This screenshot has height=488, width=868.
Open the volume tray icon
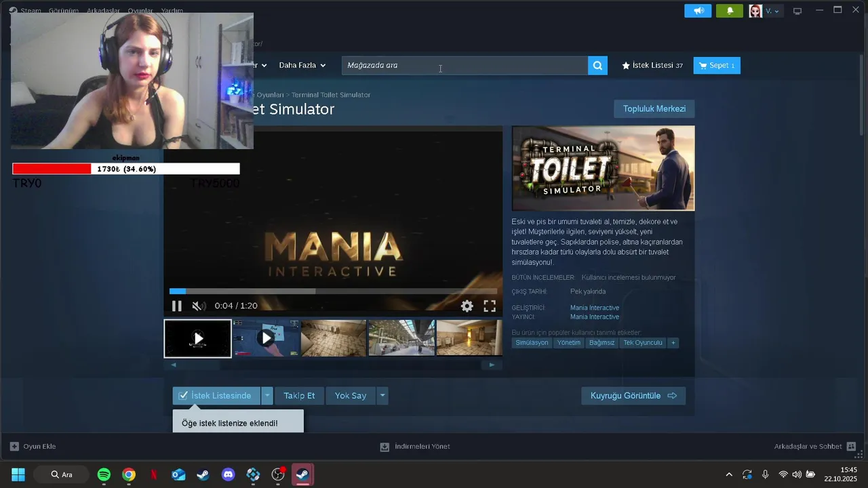coord(797,474)
